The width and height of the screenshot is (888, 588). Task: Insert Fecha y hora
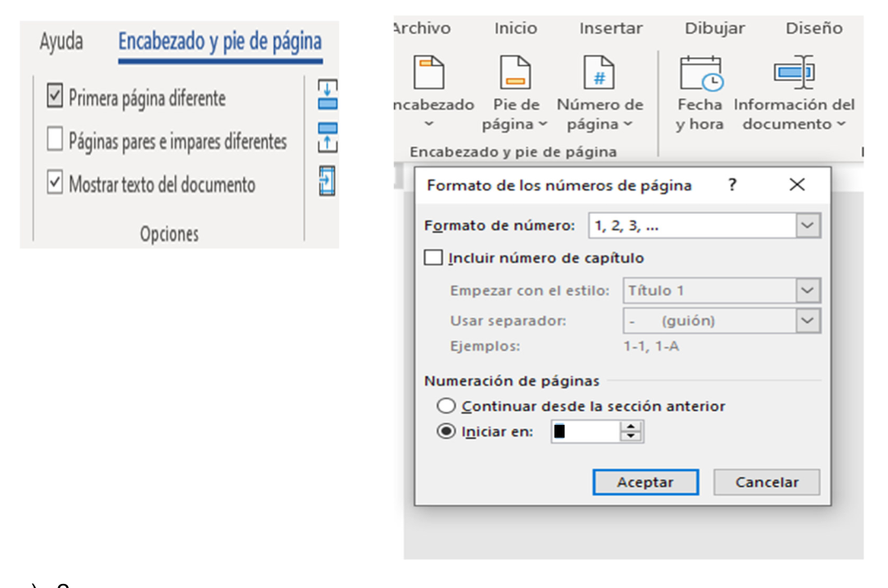point(700,73)
